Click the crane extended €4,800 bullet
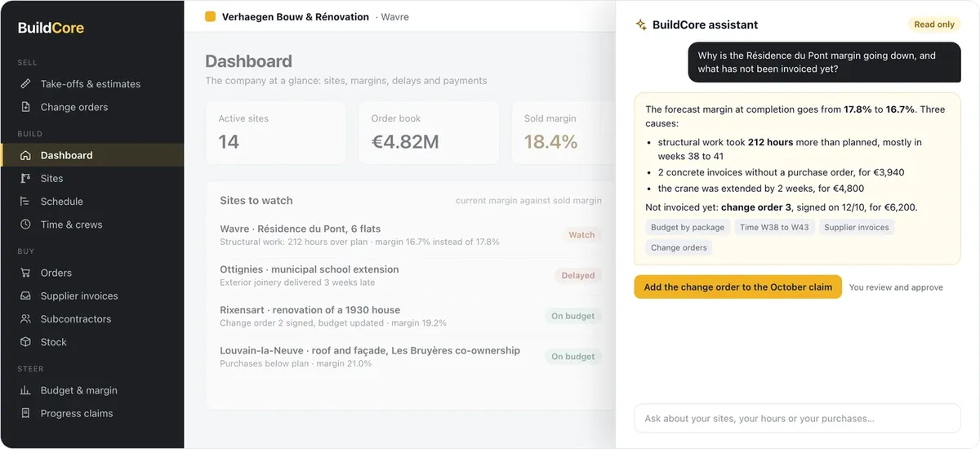Viewport: 980px width, 449px height. click(760, 189)
